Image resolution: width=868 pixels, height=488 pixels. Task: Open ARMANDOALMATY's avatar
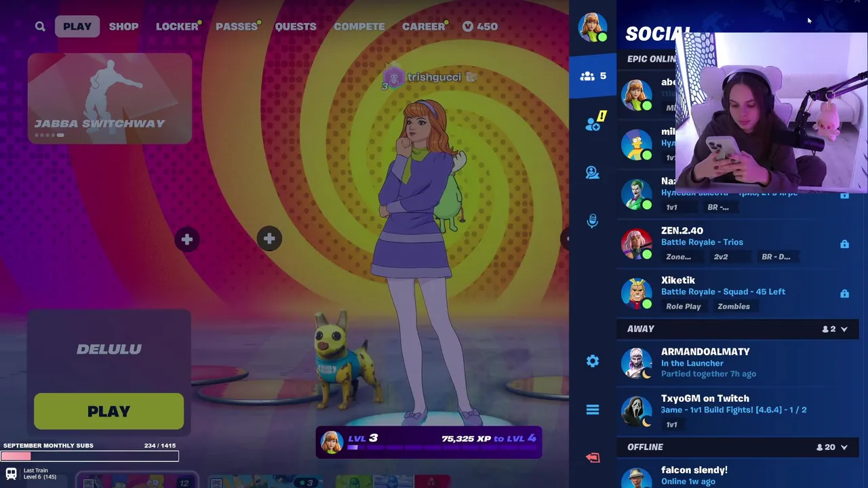(x=636, y=363)
